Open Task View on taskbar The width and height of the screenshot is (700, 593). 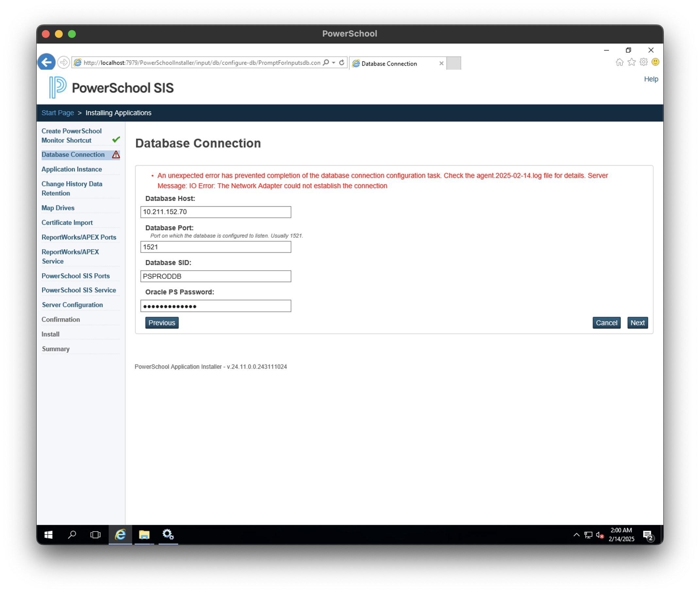point(95,535)
